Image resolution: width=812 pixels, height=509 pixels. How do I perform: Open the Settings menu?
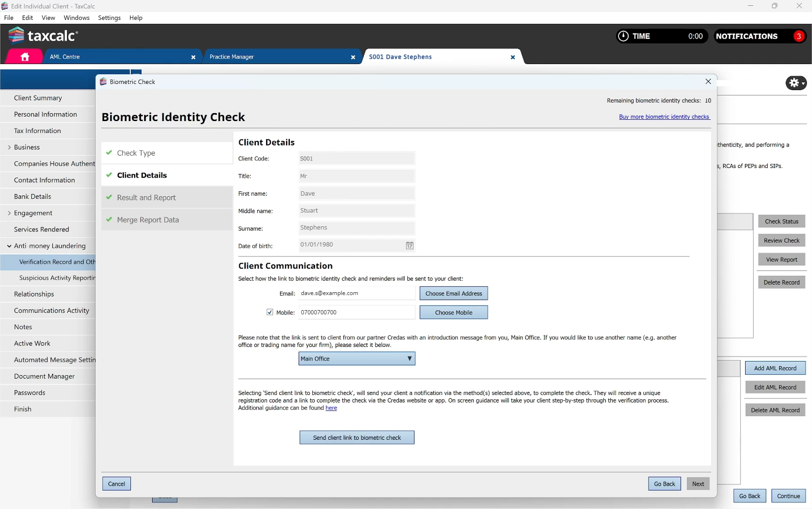109,18
